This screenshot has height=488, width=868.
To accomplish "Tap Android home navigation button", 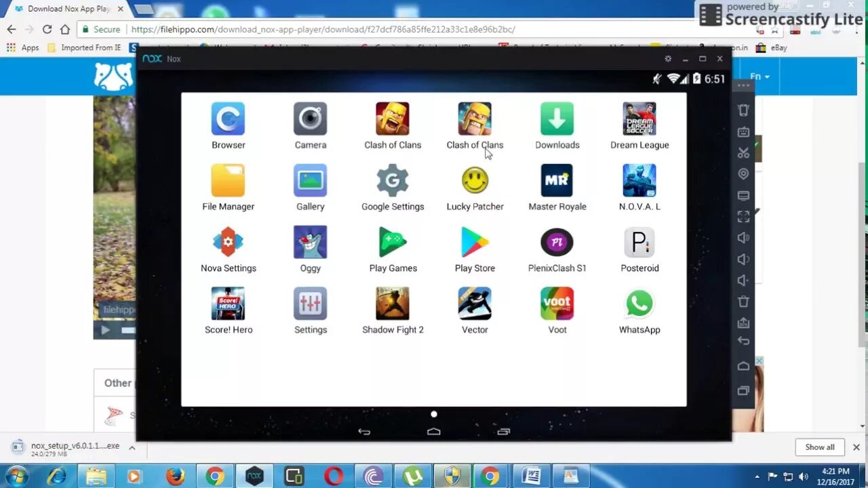I will click(x=434, y=431).
